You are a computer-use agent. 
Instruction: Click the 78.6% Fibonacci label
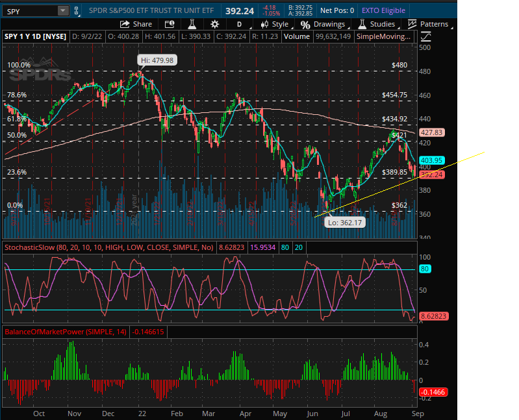(17, 95)
